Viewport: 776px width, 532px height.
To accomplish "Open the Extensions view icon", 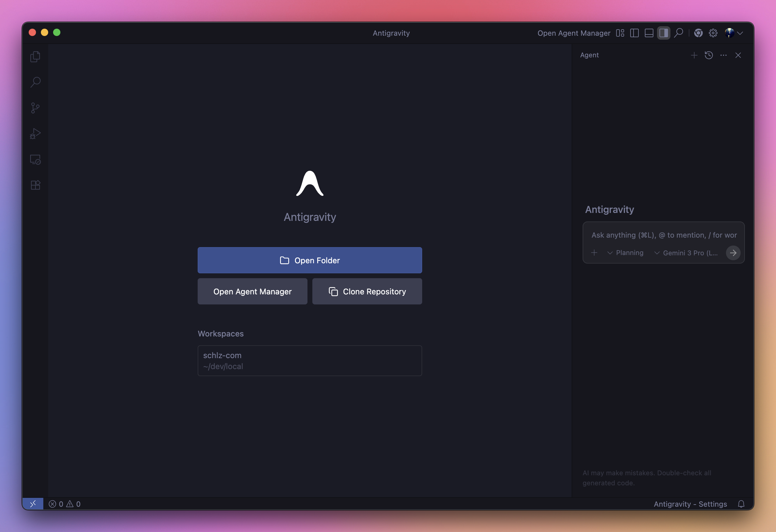I will [x=35, y=185].
